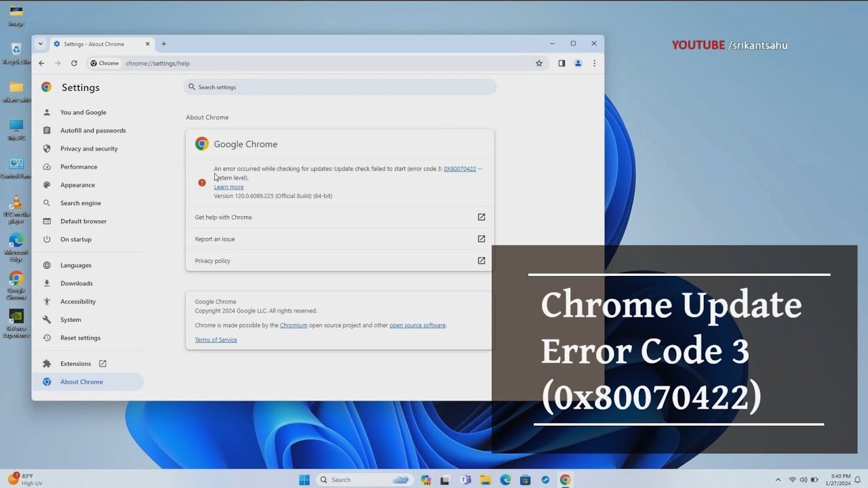Open Microsoft Edge from the taskbar
This screenshot has width=868, height=488.
point(505,480)
